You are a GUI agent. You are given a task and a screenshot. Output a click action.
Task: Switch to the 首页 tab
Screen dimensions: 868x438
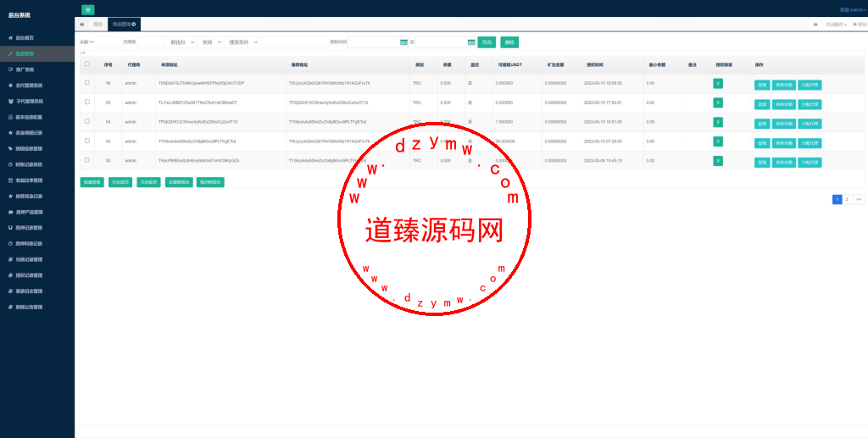click(97, 25)
